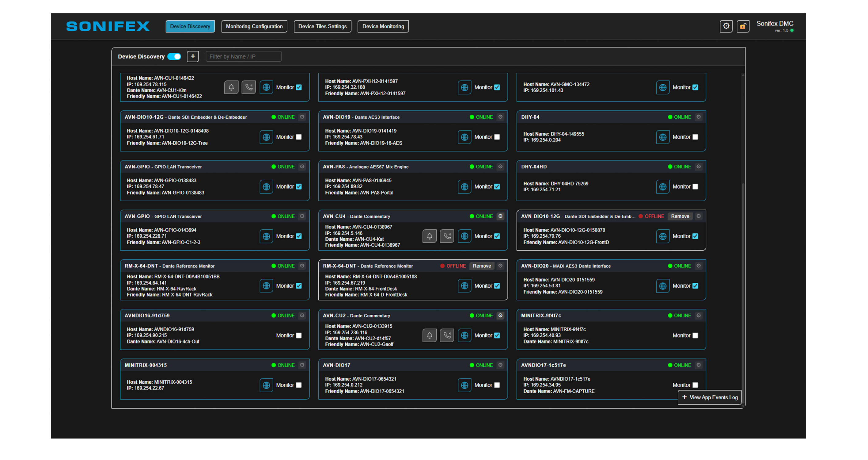Uncheck Monitor for AVN-CU1-0146422
Image resolution: width=868 pixels, height=460 pixels.
coord(298,87)
